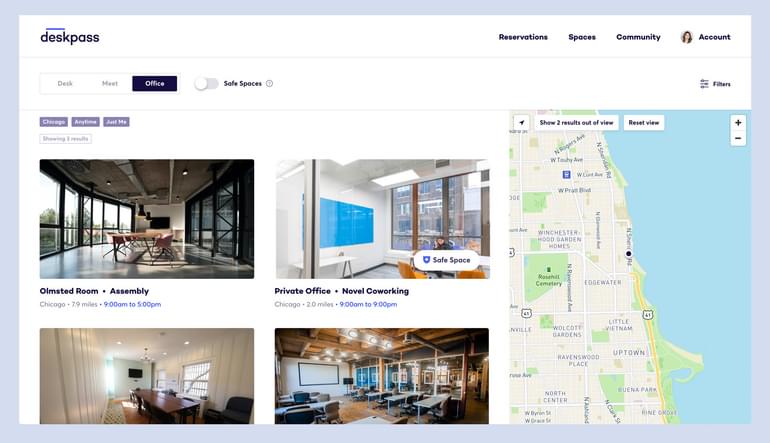Open the Olmsted Room photo
770x443 pixels.
tap(147, 219)
